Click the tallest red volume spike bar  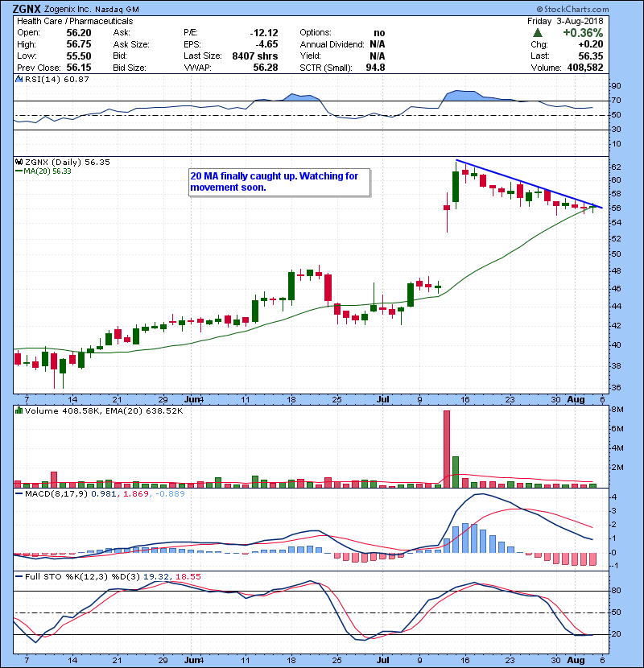tap(447, 449)
